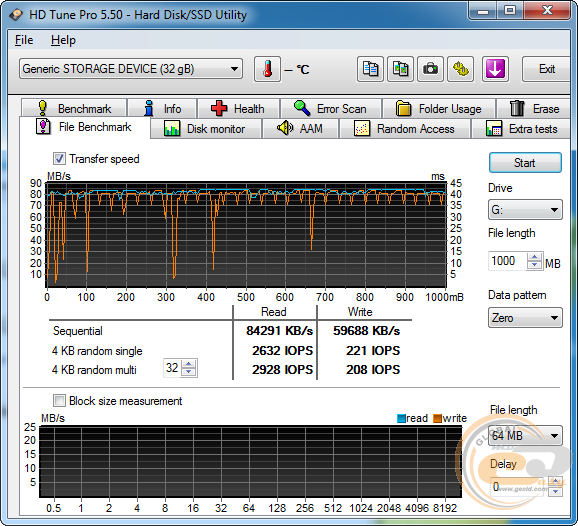
Task: Click the Delay input field
Action: click(x=518, y=487)
